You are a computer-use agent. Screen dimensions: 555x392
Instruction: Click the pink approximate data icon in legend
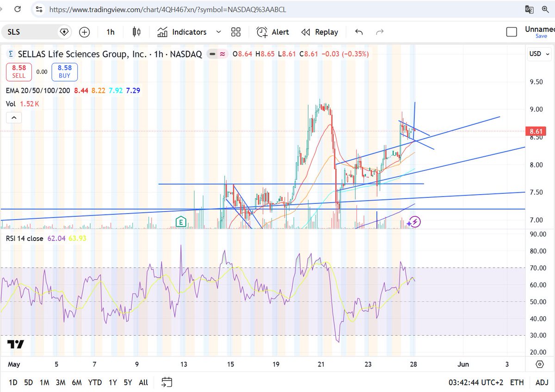pyautogui.click(x=222, y=54)
